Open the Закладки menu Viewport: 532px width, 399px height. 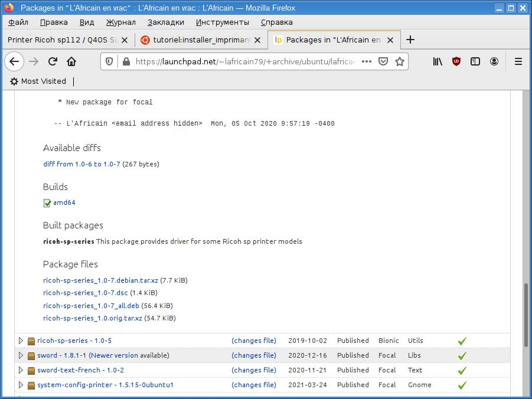point(166,22)
